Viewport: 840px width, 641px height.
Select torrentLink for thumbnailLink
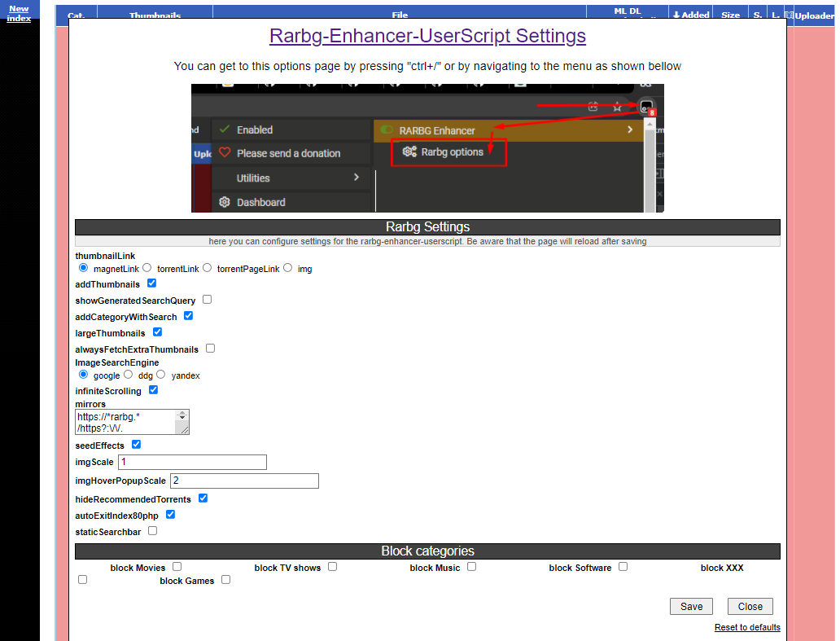(147, 267)
